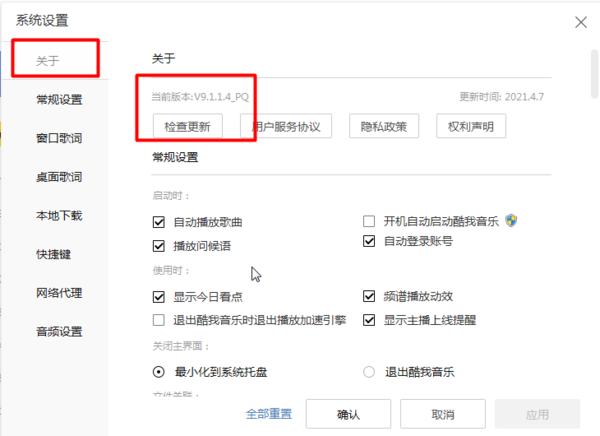Click the 检查更新 button
The height and width of the screenshot is (436, 600).
coord(188,126)
